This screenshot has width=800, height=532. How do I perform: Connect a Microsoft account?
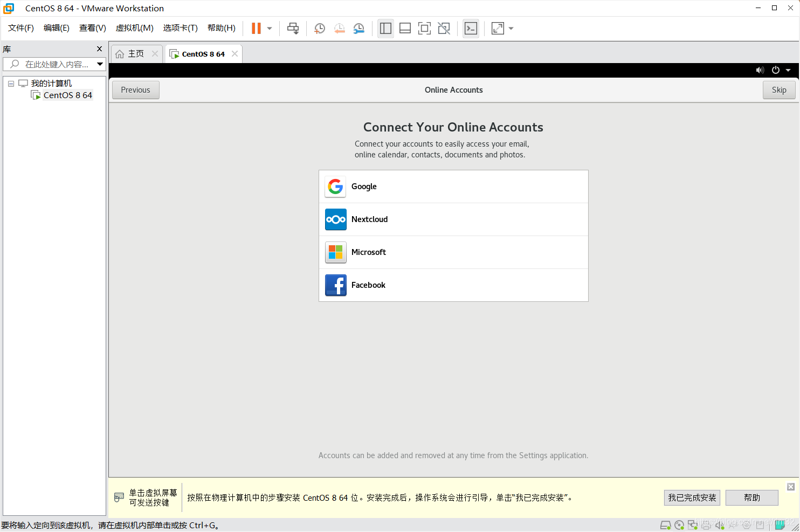click(453, 252)
